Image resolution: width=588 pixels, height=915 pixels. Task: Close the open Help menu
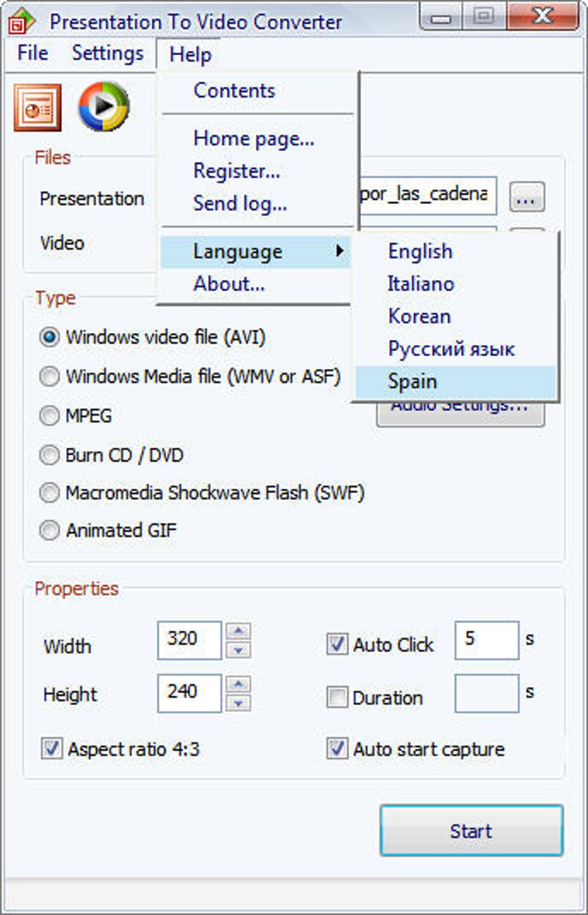pos(190,55)
